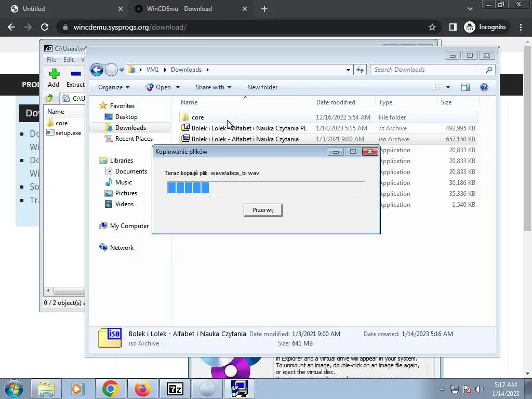
Task: Click New folder button
Action: tap(262, 87)
